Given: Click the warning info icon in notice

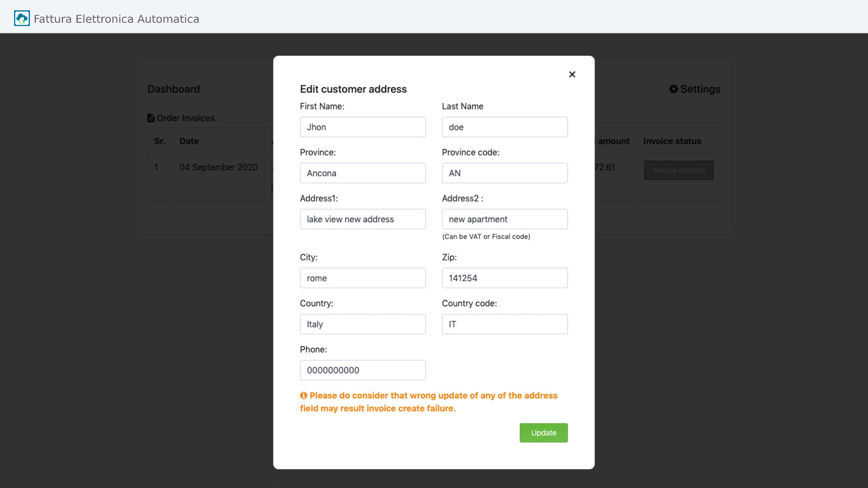Looking at the screenshot, I should click(303, 396).
